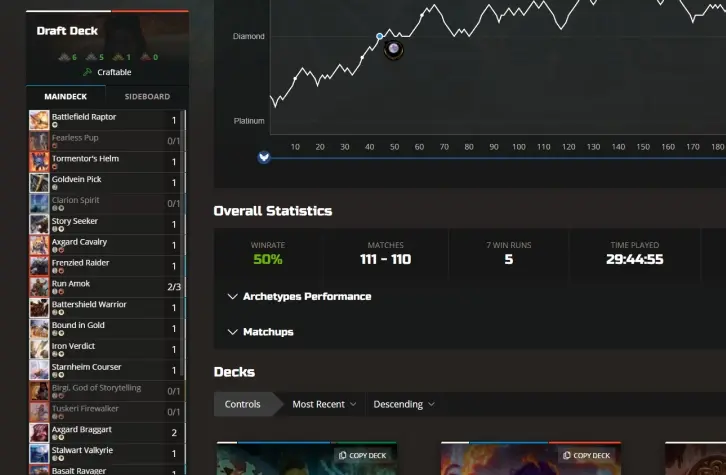The height and width of the screenshot is (475, 726).
Task: Click the Platinum rank axis label
Action: (249, 121)
